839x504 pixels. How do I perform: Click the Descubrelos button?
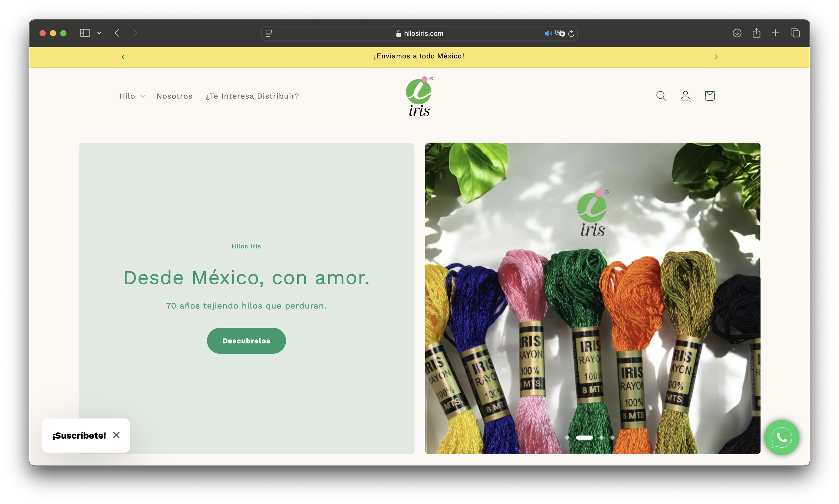coord(246,341)
